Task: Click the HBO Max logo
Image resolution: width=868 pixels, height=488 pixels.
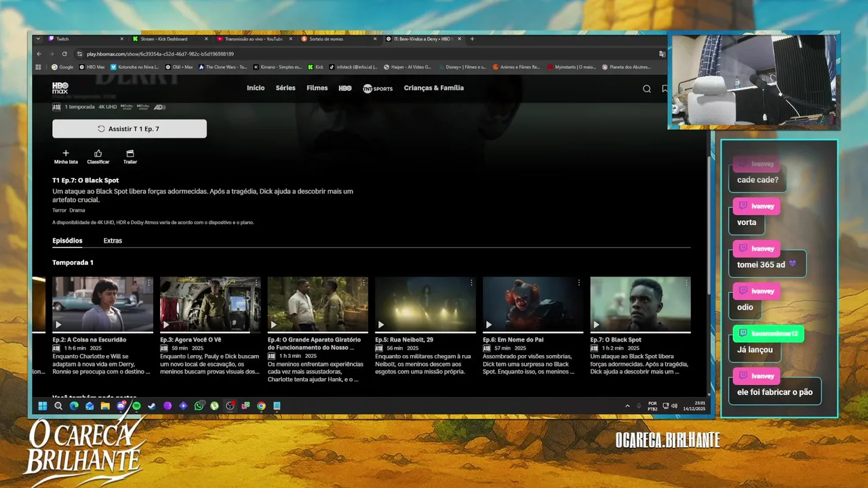Action: tap(60, 88)
